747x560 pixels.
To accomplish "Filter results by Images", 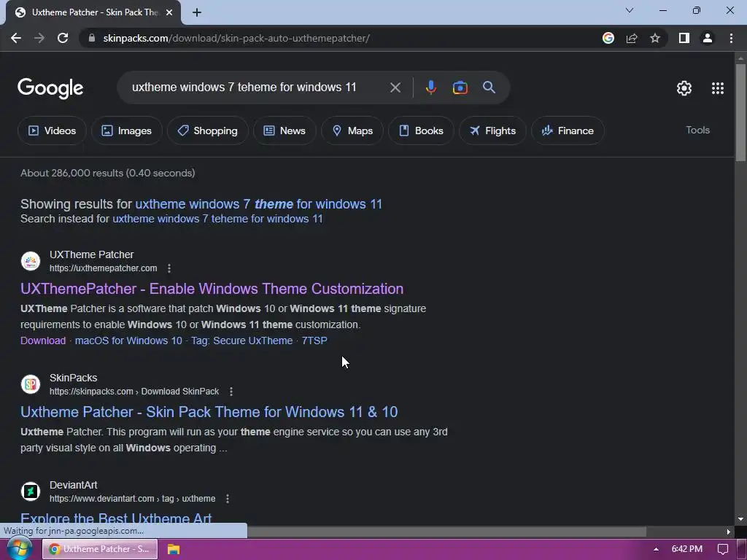I will click(x=127, y=131).
